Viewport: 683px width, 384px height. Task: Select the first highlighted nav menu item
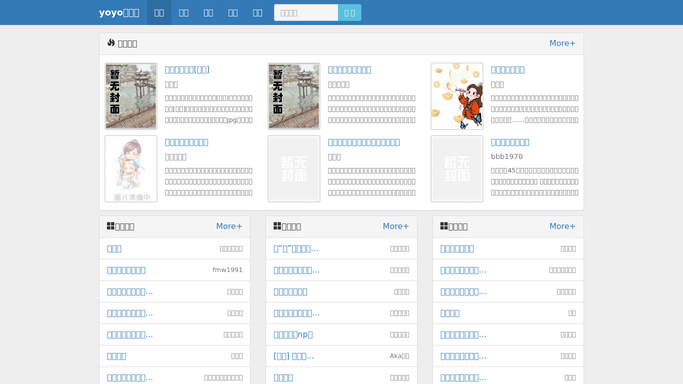159,13
